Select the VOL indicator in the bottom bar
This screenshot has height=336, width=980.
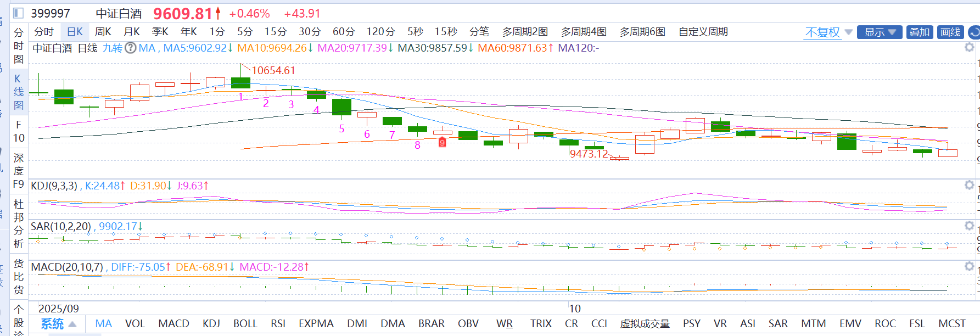135,324
